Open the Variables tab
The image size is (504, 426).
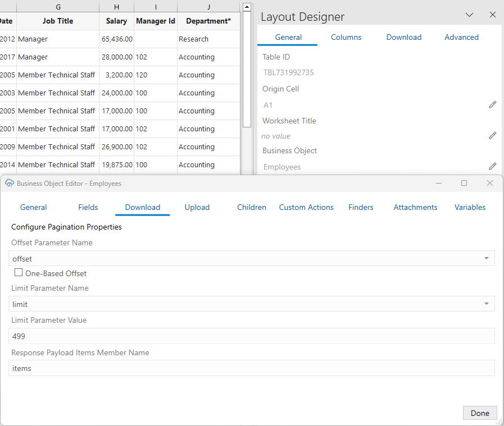tap(470, 207)
